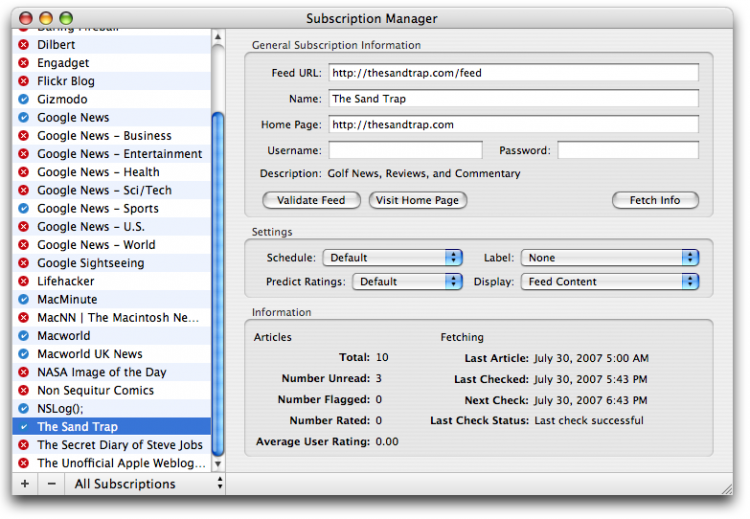This screenshot has width=750, height=519.
Task: Click the Username input field
Action: click(x=405, y=150)
